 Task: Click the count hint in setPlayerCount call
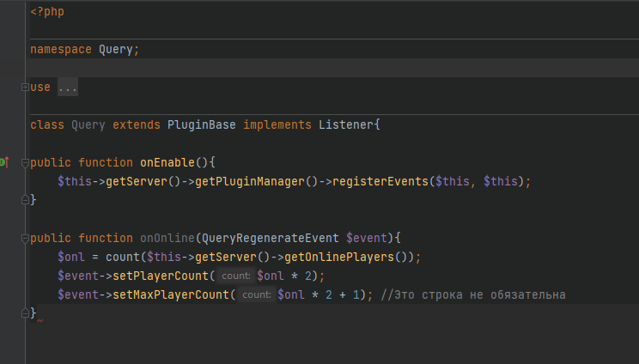234,276
